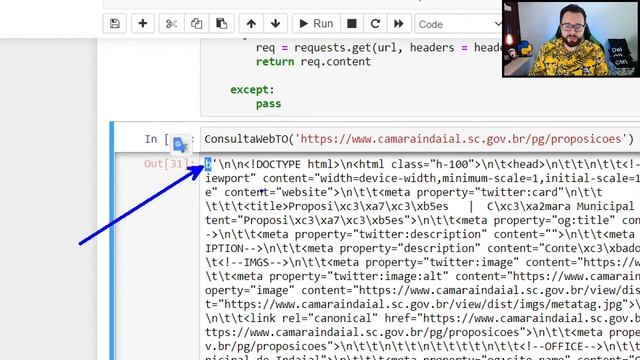The width and height of the screenshot is (640, 360).
Task: Click the Google Translate popup icon
Action: pyautogui.click(x=180, y=144)
